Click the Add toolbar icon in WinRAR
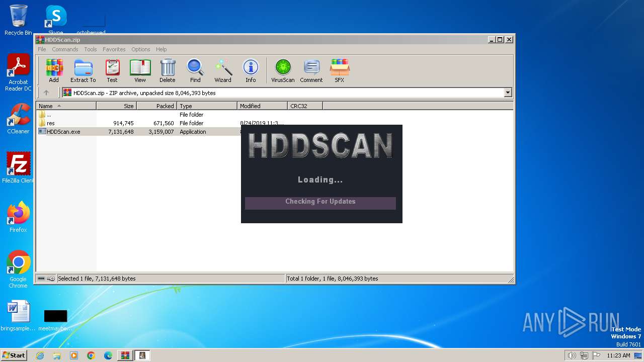 pos(54,70)
